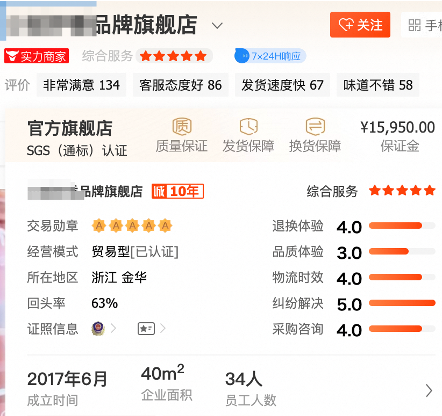Expand company details via right chevron
442x416 pixels.
click(429, 390)
